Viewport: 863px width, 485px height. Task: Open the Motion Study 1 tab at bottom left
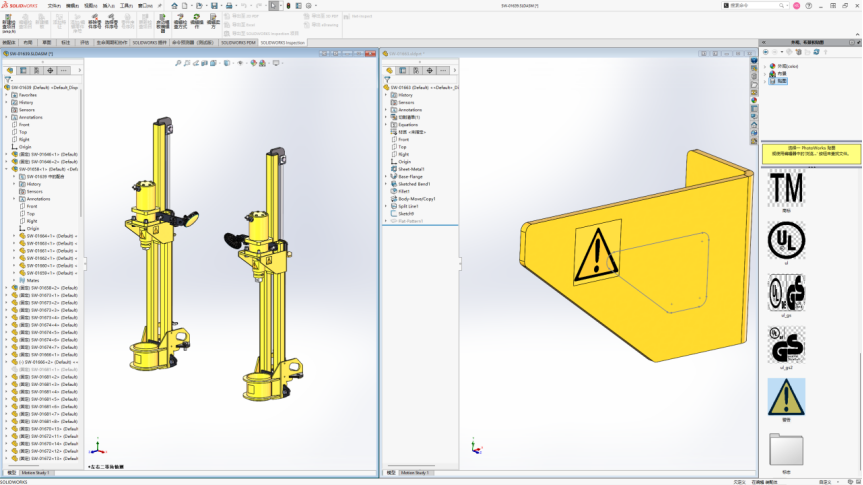point(35,472)
